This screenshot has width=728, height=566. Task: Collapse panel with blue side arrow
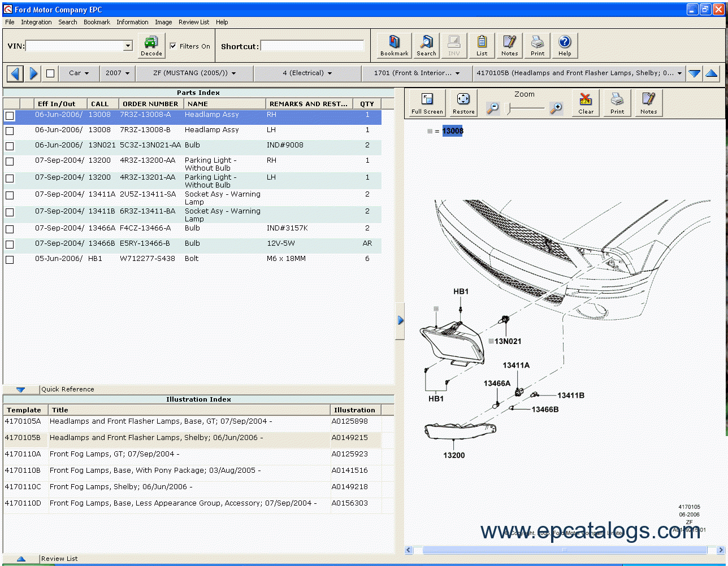point(400,320)
